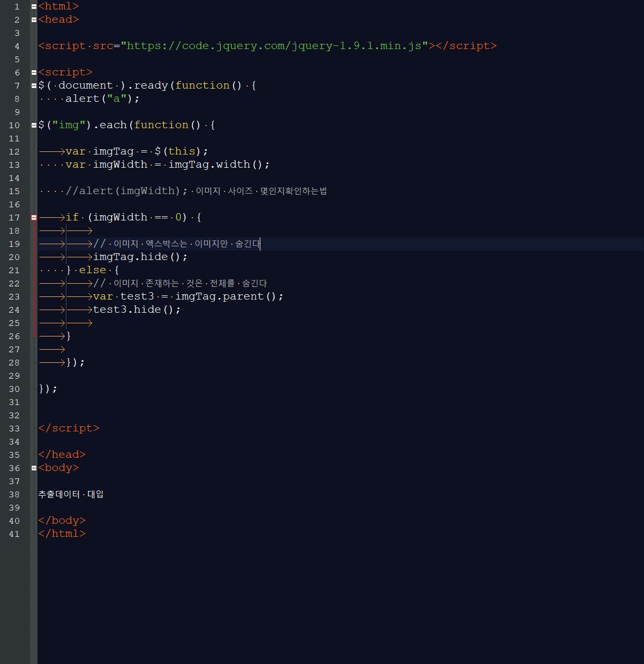Collapse the img each fold on line 10
Image resolution: width=644 pixels, height=664 pixels.
tap(34, 125)
